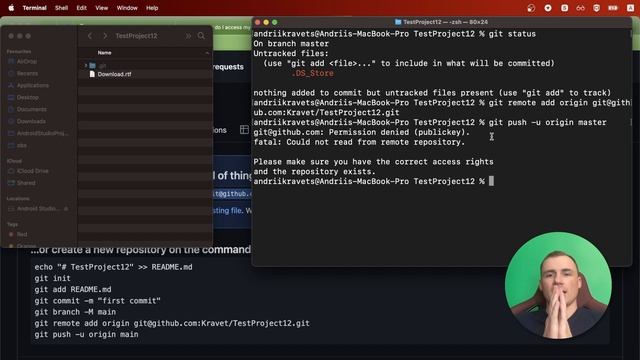The image size is (640, 360).
Task: Open Android Studio location in sidebar
Action: pyautogui.click(x=38, y=209)
